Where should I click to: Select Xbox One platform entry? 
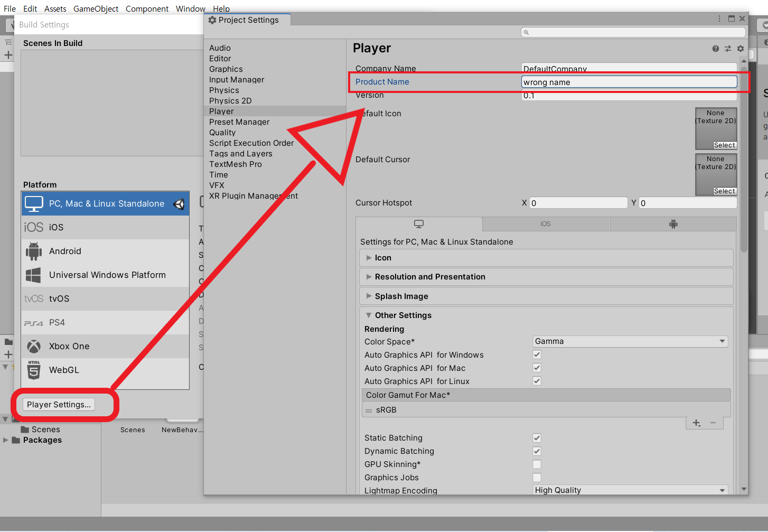pyautogui.click(x=105, y=346)
